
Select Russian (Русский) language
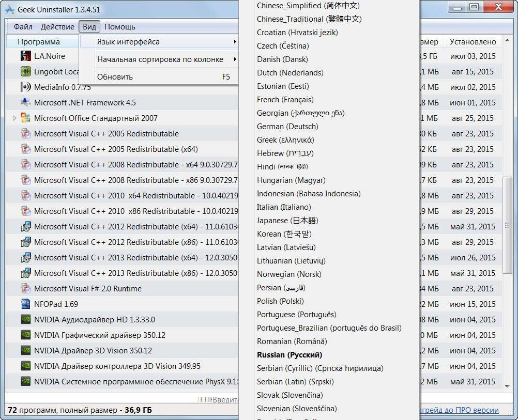290,355
